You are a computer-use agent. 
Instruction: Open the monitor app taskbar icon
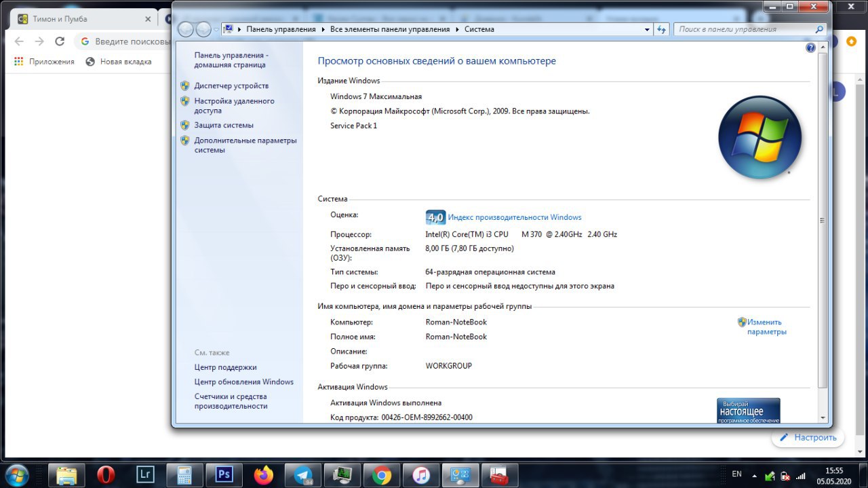[x=342, y=474]
